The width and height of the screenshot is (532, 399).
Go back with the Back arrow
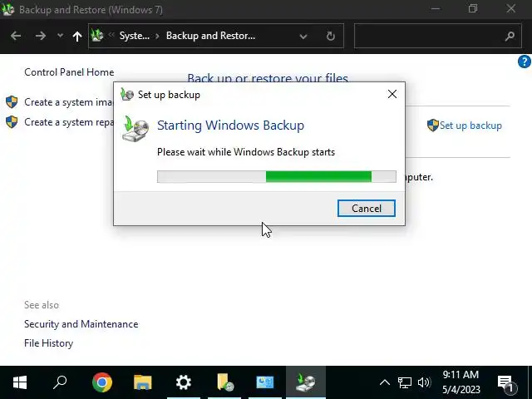(x=16, y=36)
